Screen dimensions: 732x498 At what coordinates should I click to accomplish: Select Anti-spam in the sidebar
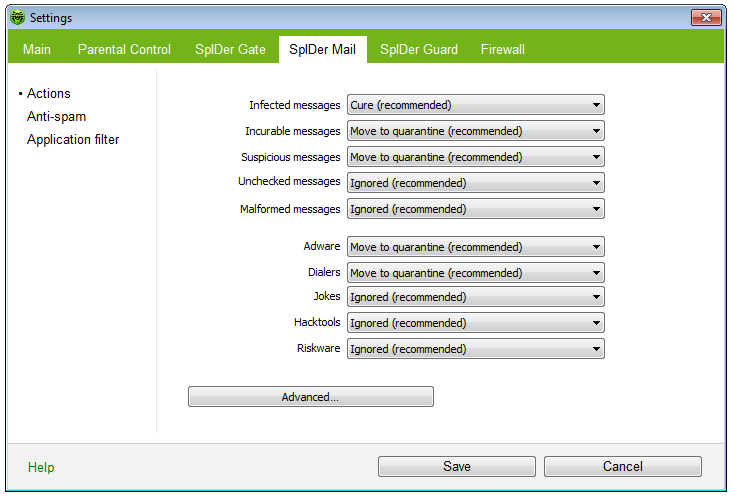click(56, 116)
